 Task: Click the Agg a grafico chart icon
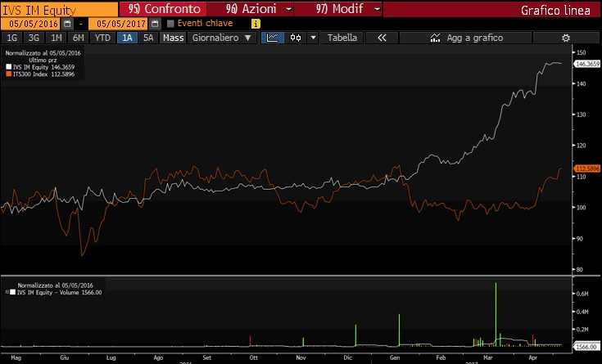coord(435,38)
